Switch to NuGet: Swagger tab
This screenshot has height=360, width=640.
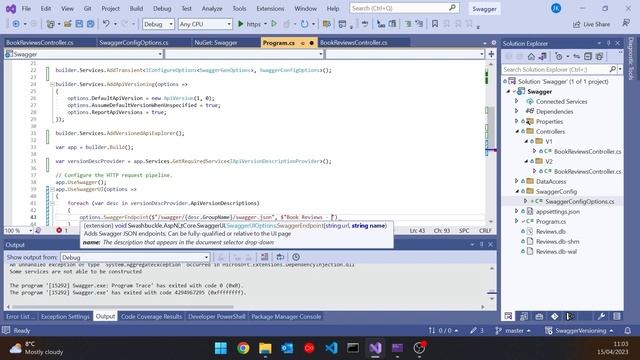coord(216,42)
